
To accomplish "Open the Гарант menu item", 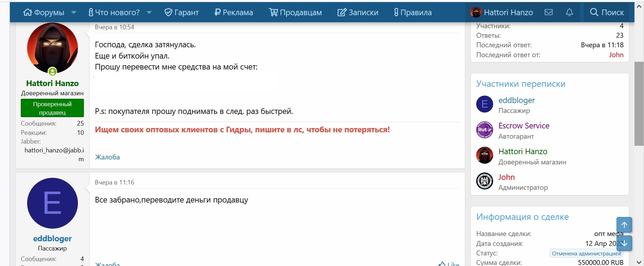I will point(182,12).
